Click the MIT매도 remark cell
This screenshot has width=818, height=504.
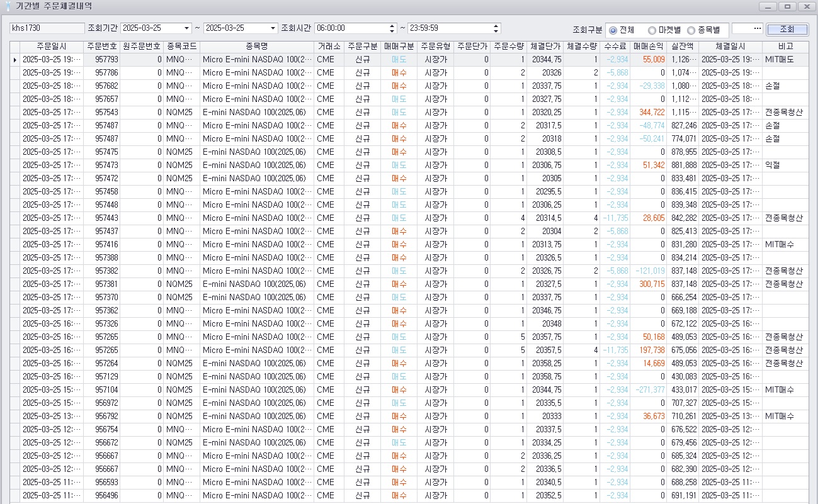tap(785, 60)
